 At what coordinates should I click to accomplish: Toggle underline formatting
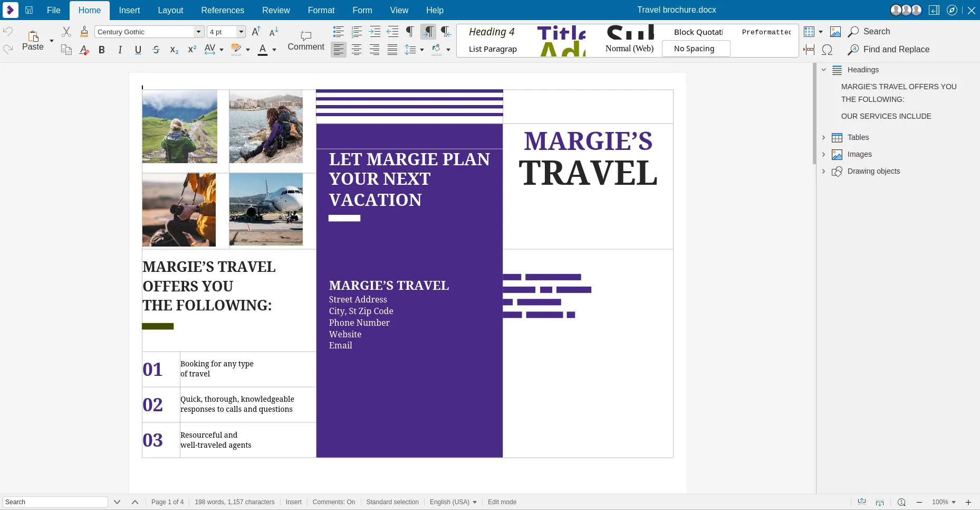tap(138, 50)
